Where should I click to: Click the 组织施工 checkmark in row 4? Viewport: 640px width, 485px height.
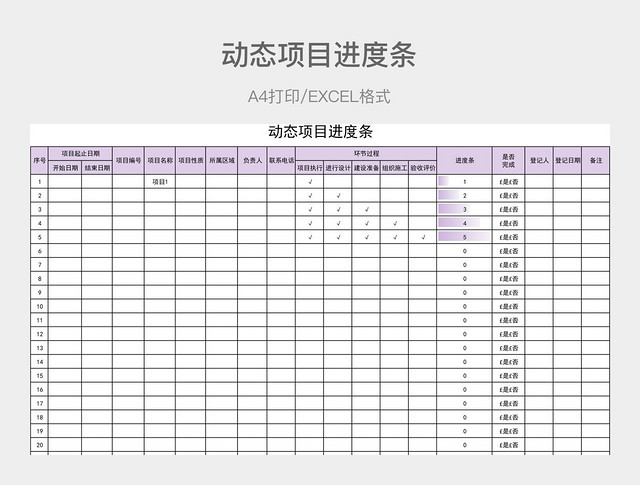pyautogui.click(x=395, y=223)
